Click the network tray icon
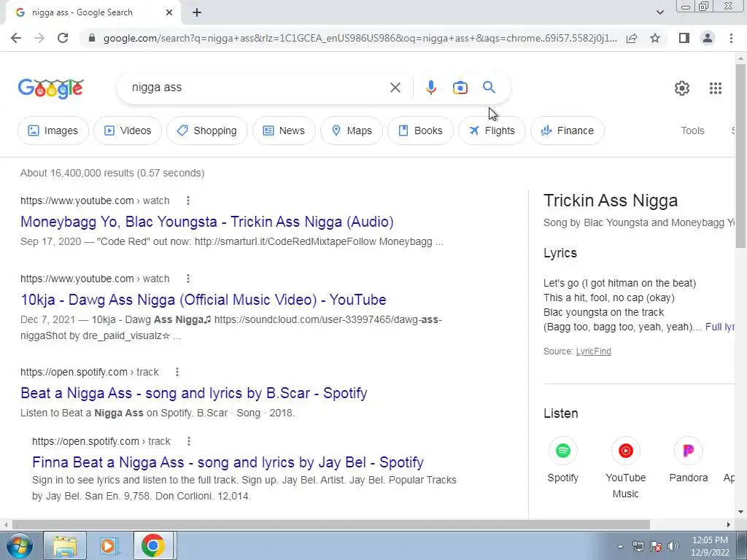The height and width of the screenshot is (560, 747). (x=638, y=546)
